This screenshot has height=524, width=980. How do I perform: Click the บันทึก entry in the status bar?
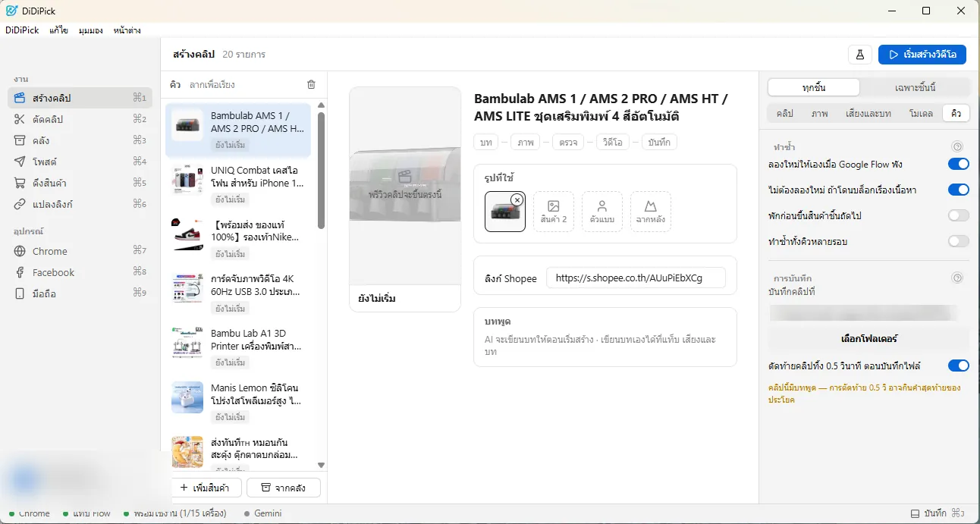pyautogui.click(x=938, y=513)
